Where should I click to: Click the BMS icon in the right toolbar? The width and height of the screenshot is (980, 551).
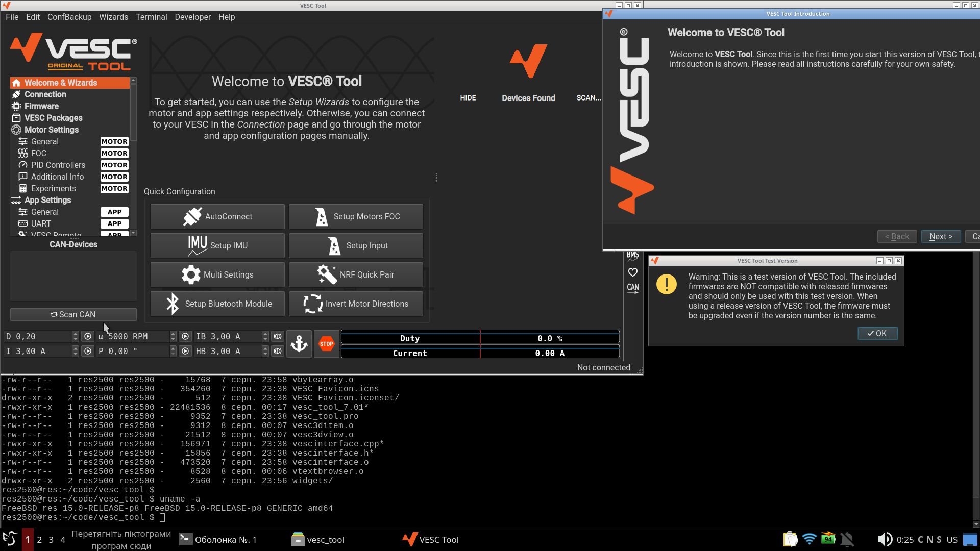(633, 257)
